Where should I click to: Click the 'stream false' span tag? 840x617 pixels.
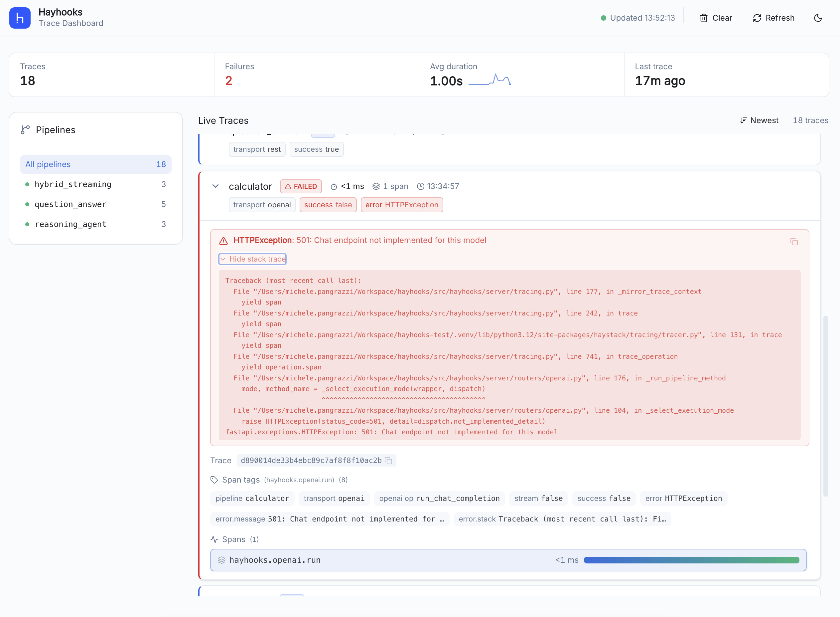coord(538,498)
